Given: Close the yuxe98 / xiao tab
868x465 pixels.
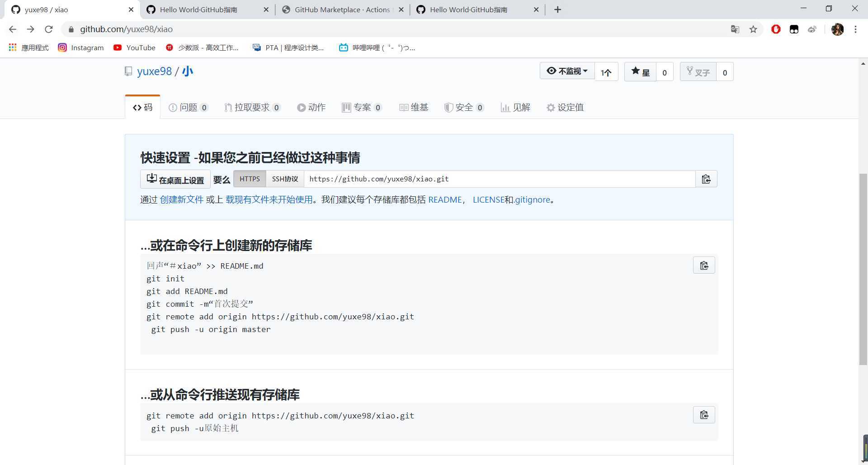Looking at the screenshot, I should tap(131, 9).
